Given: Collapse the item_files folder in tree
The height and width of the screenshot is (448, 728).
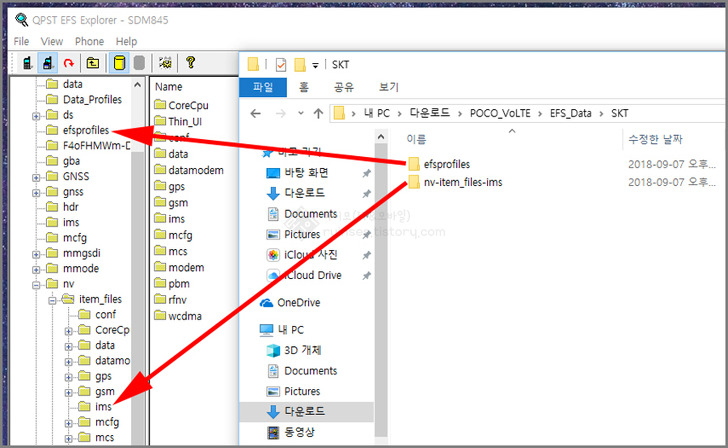Looking at the screenshot, I should coord(52,300).
